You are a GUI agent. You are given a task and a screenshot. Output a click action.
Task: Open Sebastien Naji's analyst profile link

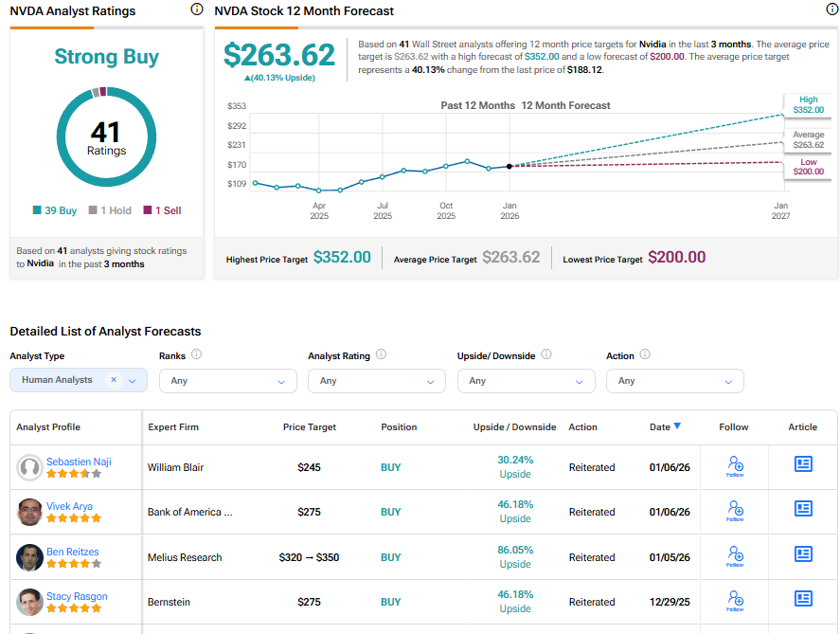(79, 462)
